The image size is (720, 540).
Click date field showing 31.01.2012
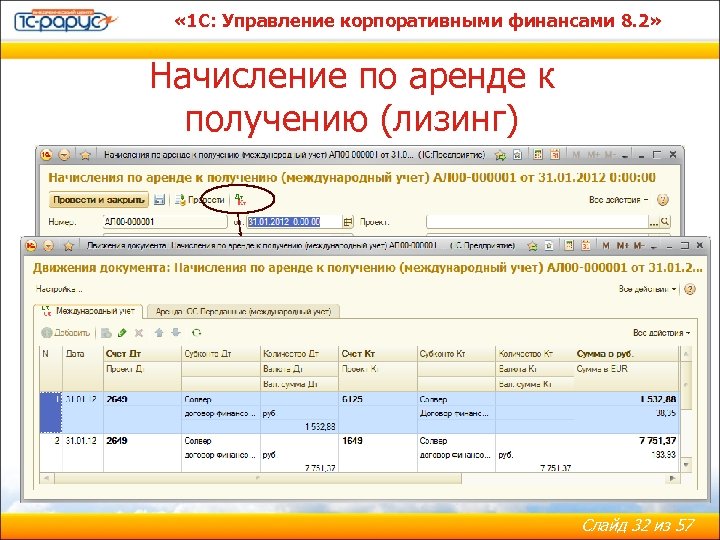[x=294, y=222]
